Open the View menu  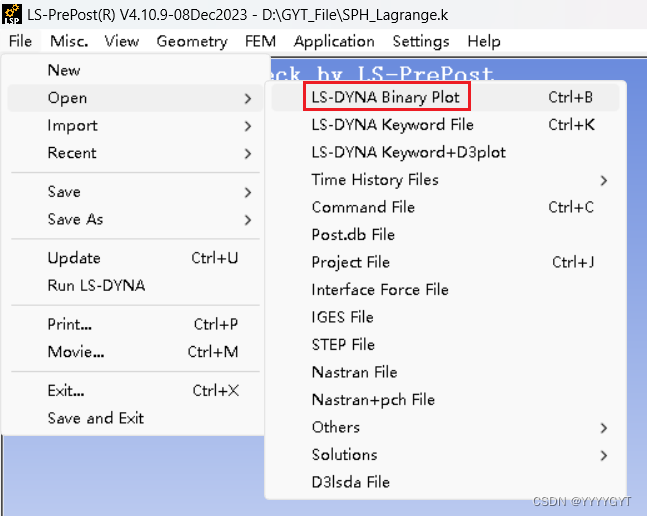[x=122, y=41]
